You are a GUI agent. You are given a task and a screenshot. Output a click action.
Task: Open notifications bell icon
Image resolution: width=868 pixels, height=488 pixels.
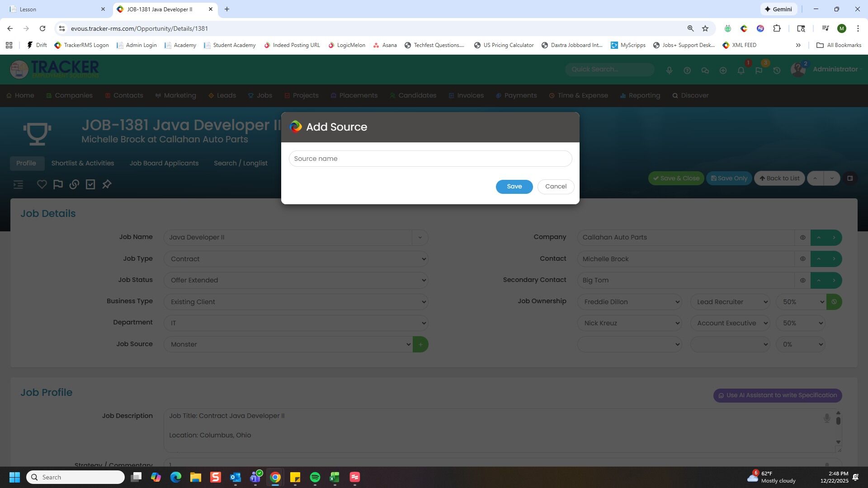click(741, 70)
